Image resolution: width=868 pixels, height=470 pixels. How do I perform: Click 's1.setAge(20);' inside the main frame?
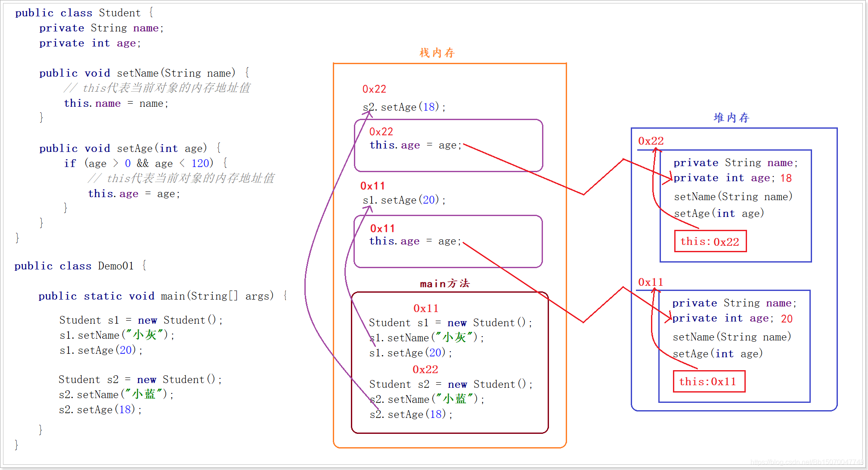pos(411,353)
